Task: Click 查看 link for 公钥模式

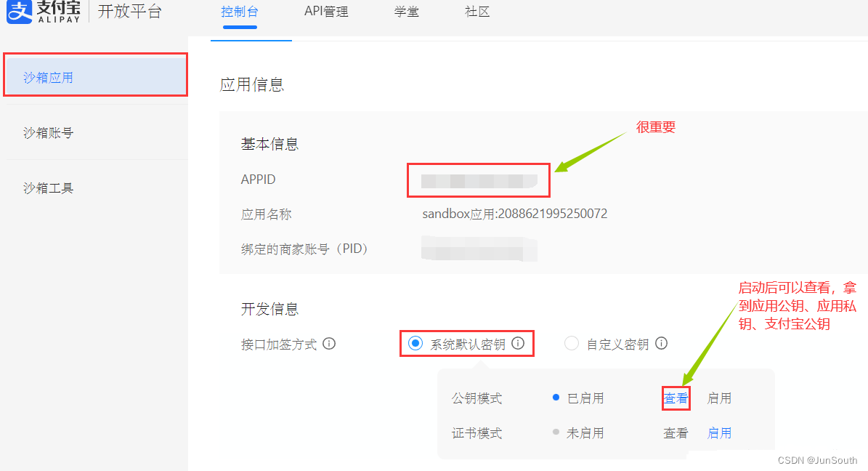Action: [676, 398]
